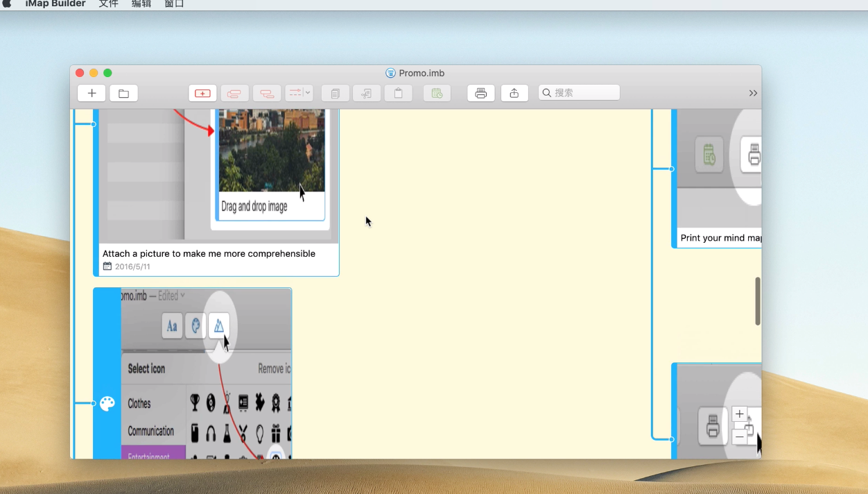This screenshot has width=868, height=494.
Task: Click the palette icon on blue node
Action: 107,404
